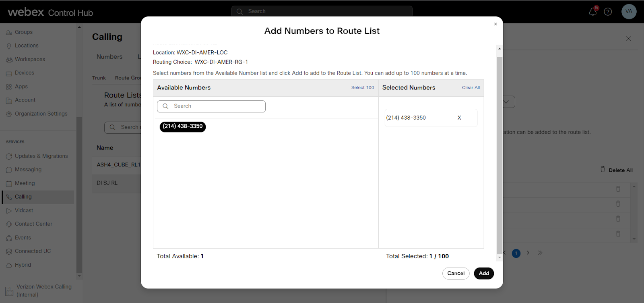Switch to the Route Group sub-tab
The width and height of the screenshot is (644, 303).
128,78
